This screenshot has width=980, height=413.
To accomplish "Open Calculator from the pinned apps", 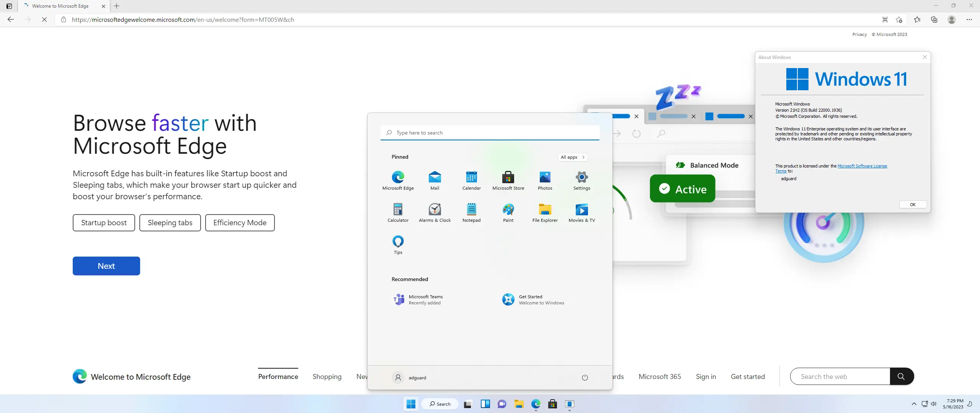I will click(x=398, y=212).
